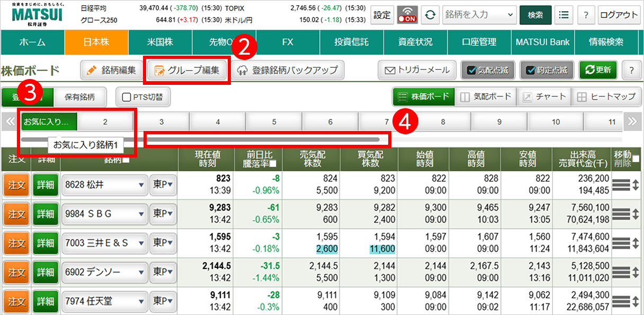Open 東P market dropdown for 9984 SBG
This screenshot has width=644, height=315.
[x=163, y=214]
